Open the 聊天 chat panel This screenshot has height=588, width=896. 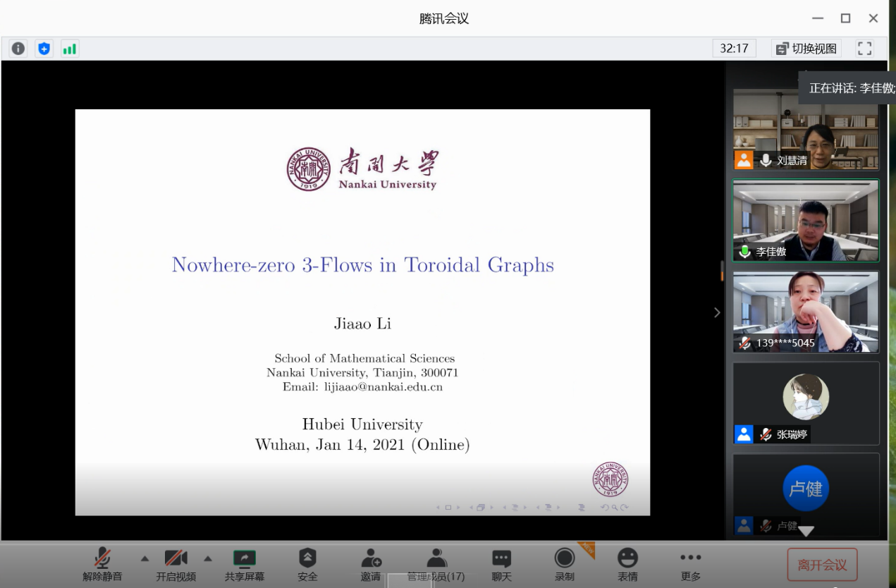click(501, 565)
